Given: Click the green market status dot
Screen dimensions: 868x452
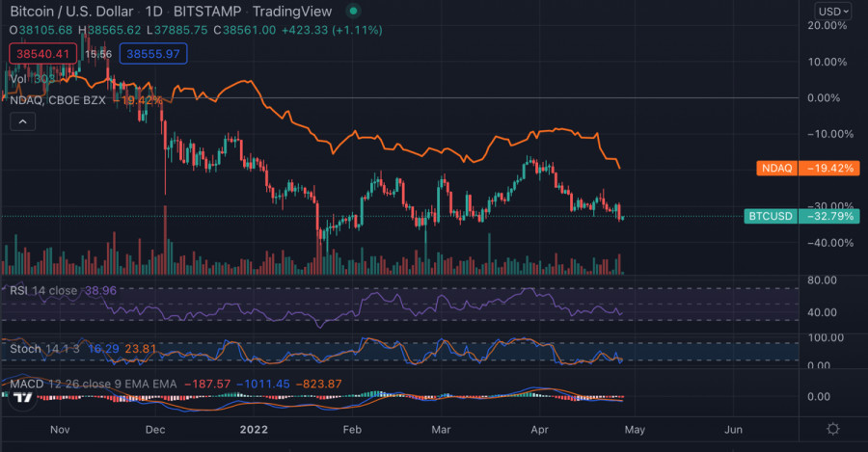Looking at the screenshot, I should click(353, 11).
